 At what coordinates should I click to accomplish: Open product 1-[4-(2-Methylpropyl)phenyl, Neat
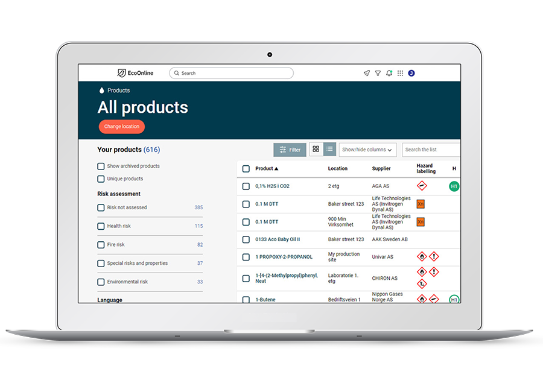point(287,278)
